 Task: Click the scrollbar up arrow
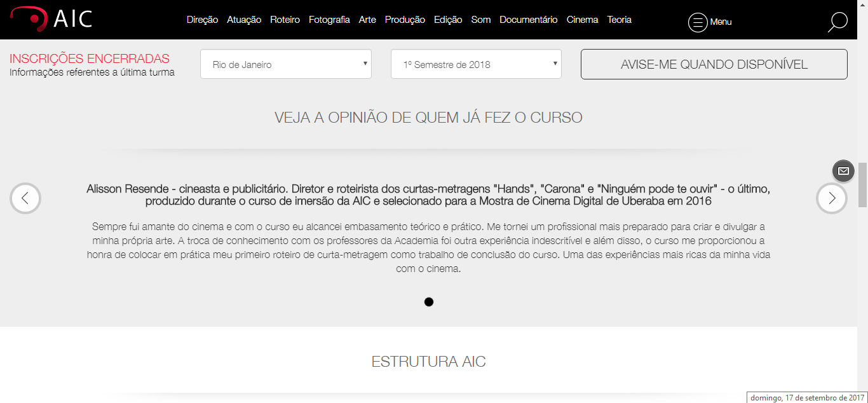pyautogui.click(x=864, y=4)
